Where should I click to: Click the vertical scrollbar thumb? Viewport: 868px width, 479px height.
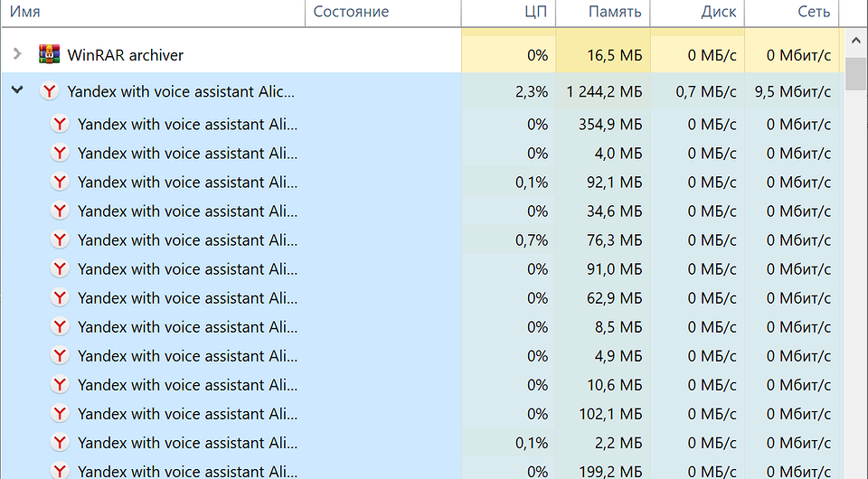click(x=855, y=72)
